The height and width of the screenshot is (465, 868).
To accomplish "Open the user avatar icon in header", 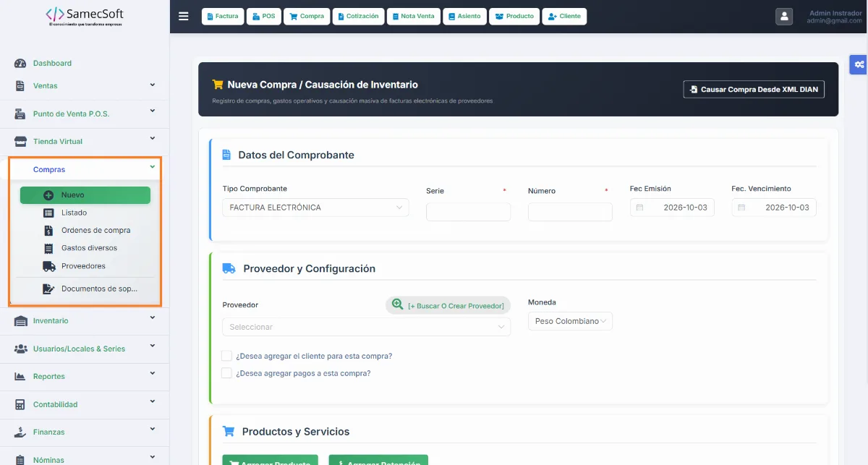I will pos(784,17).
